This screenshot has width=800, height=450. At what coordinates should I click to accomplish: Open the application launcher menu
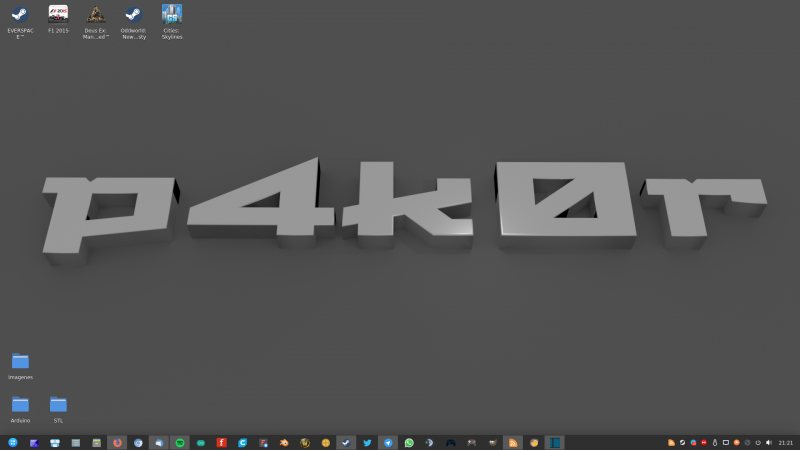13,442
